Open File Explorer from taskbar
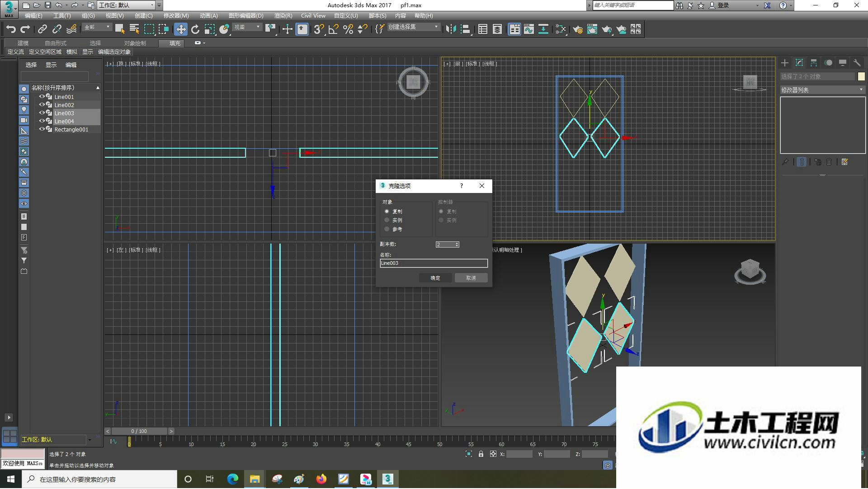Image resolution: width=868 pixels, height=489 pixels. 255,479
